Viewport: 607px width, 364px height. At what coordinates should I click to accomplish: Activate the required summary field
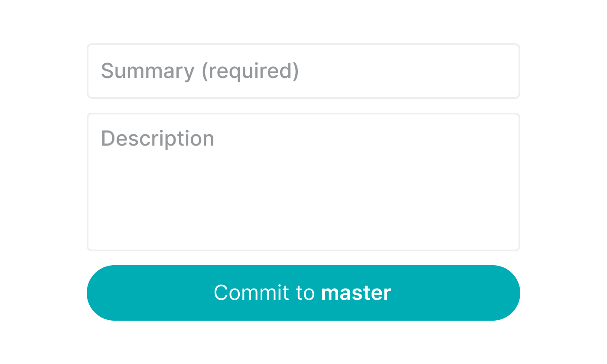click(303, 71)
